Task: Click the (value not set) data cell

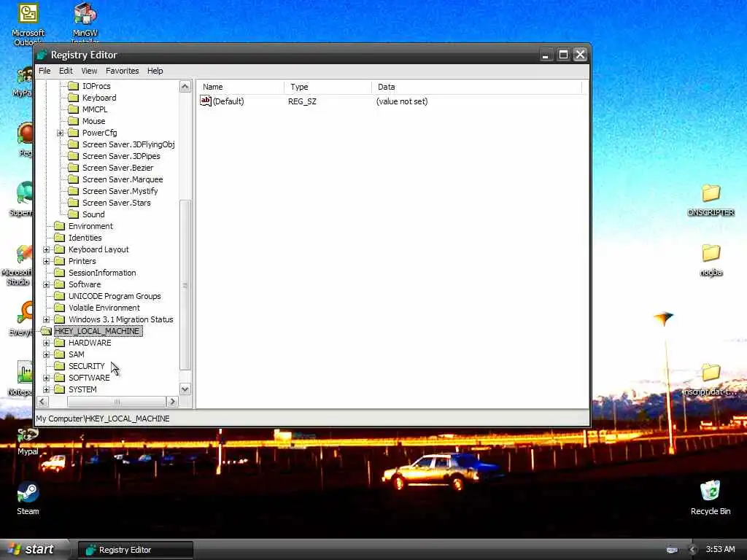Action: 402,101
